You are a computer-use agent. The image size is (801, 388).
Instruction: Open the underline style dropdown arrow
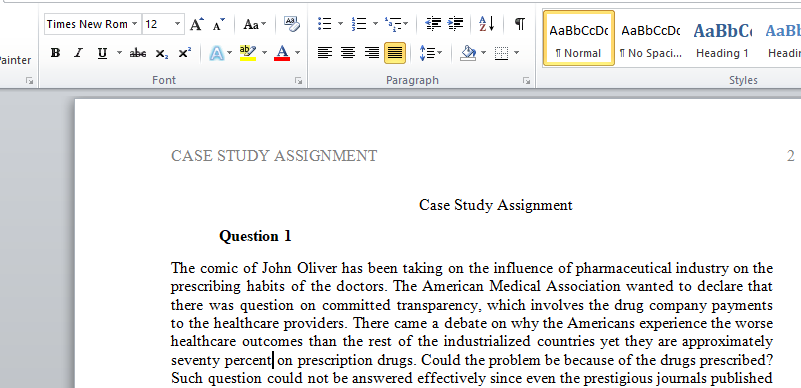coord(119,53)
